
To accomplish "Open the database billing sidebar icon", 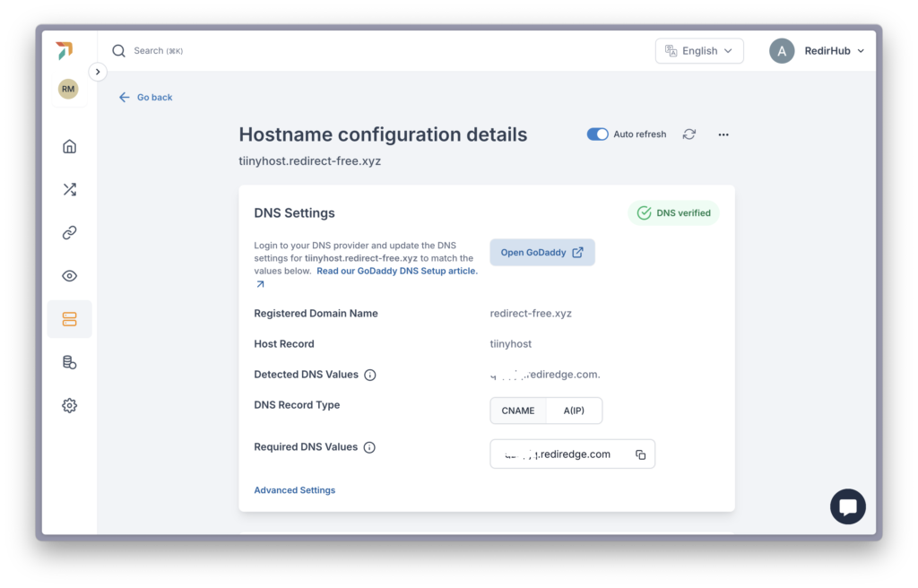I will click(69, 362).
